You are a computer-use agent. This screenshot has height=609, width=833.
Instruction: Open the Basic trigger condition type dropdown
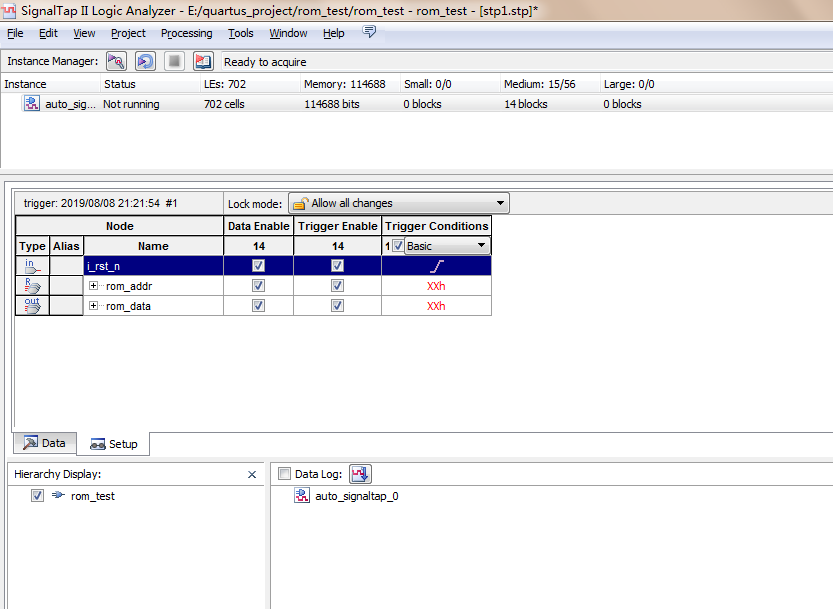446,246
